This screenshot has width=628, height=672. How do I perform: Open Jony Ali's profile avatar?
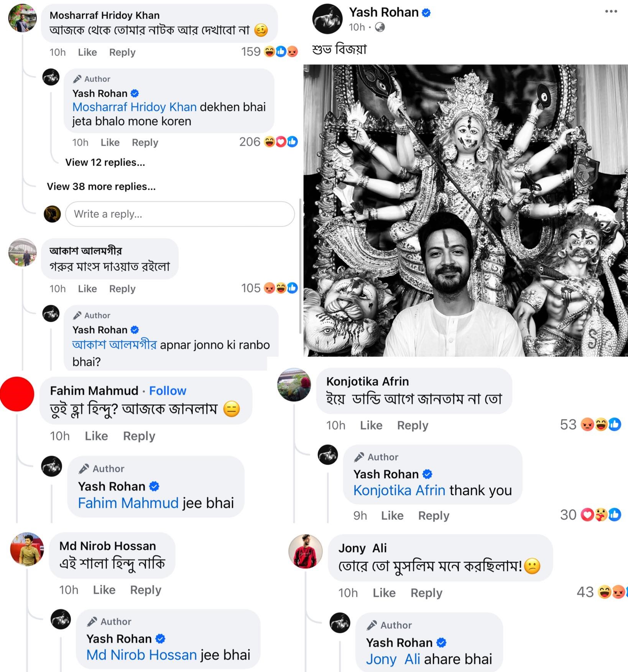[x=305, y=551]
